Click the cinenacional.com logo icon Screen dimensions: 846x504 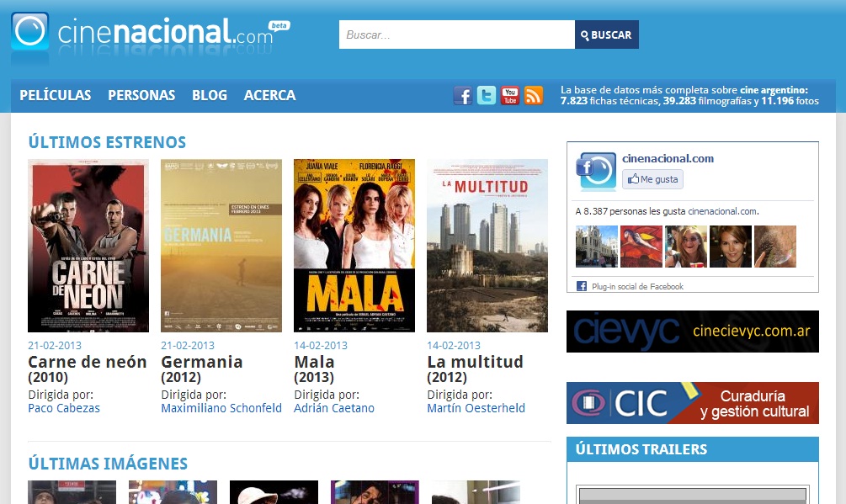pos(30,31)
